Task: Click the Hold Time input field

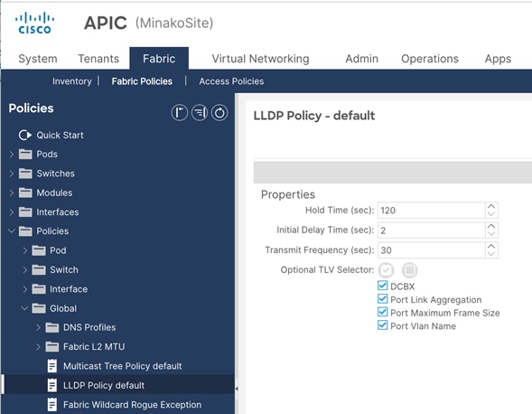Action: pyautogui.click(x=431, y=211)
